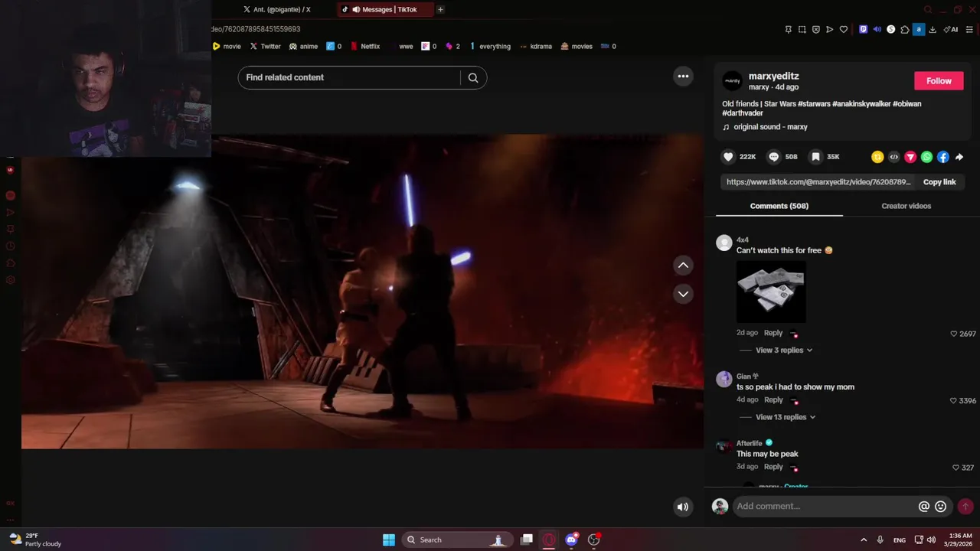Insert a mention with the @ icon
980x551 pixels.
click(924, 506)
